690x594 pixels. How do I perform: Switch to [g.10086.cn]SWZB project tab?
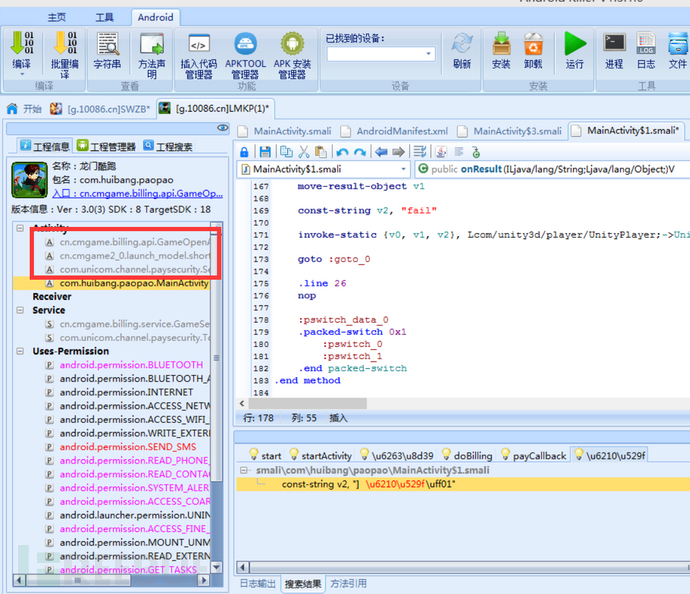100,109
